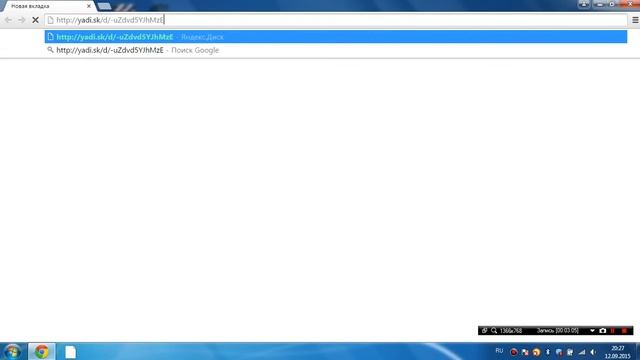Go back with the back arrow
Image resolution: width=640 pixels, height=360 pixels.
click(8, 20)
